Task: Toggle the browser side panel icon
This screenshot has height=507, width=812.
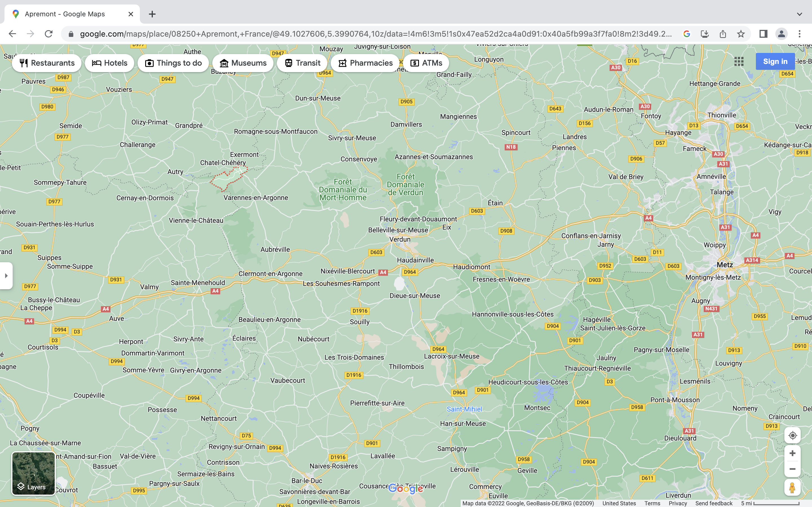Action: click(x=763, y=34)
